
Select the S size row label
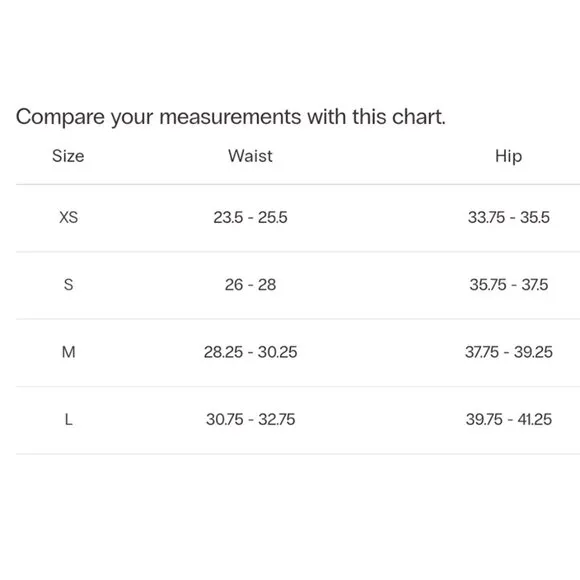68,285
